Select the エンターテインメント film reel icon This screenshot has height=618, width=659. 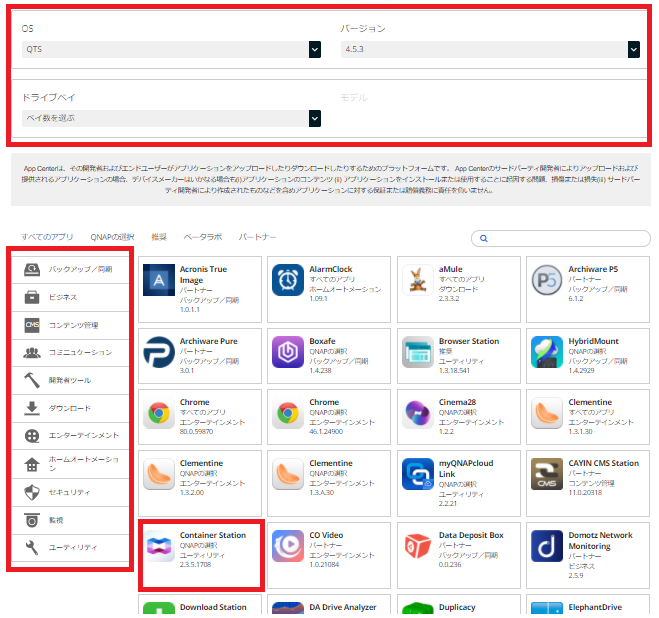(x=32, y=436)
